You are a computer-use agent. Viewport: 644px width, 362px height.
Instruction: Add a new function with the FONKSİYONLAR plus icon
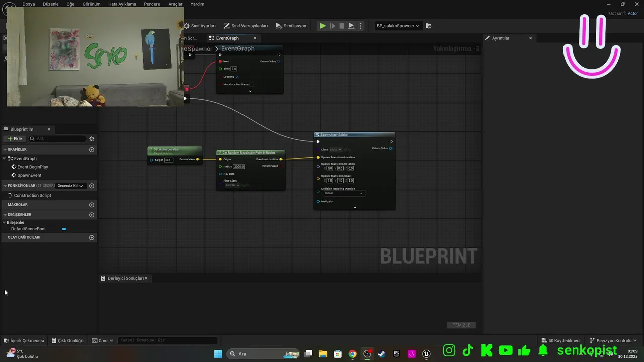coord(92,186)
